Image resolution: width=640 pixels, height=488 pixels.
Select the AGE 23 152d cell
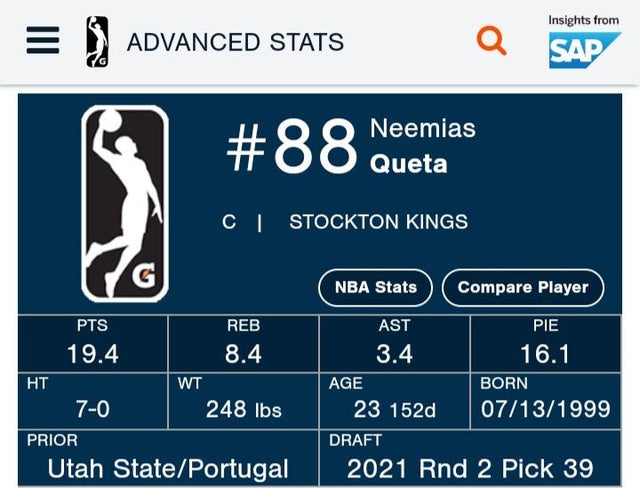[x=395, y=399]
